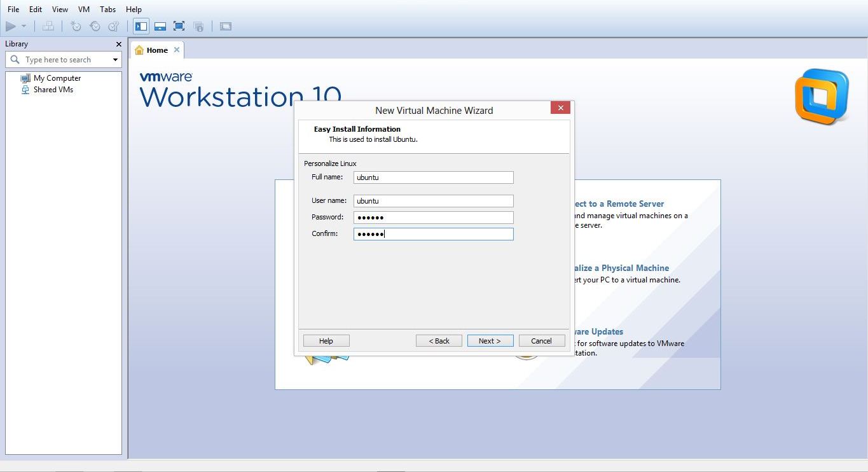Click the console view toolbar icon

[x=226, y=26]
